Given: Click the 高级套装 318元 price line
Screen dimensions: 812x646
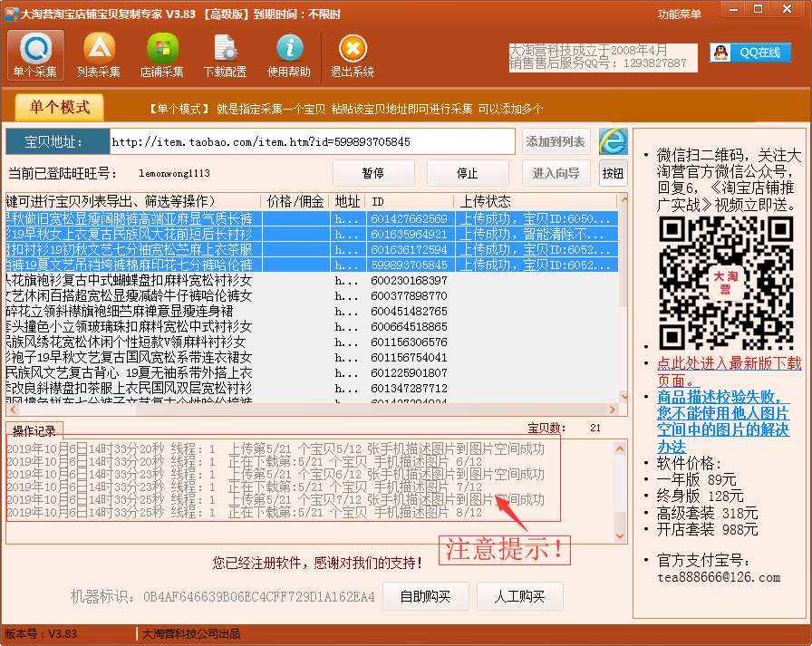Looking at the screenshot, I should (x=708, y=513).
